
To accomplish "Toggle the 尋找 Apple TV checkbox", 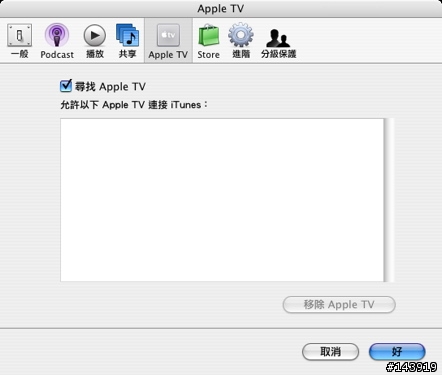I will [x=66, y=86].
